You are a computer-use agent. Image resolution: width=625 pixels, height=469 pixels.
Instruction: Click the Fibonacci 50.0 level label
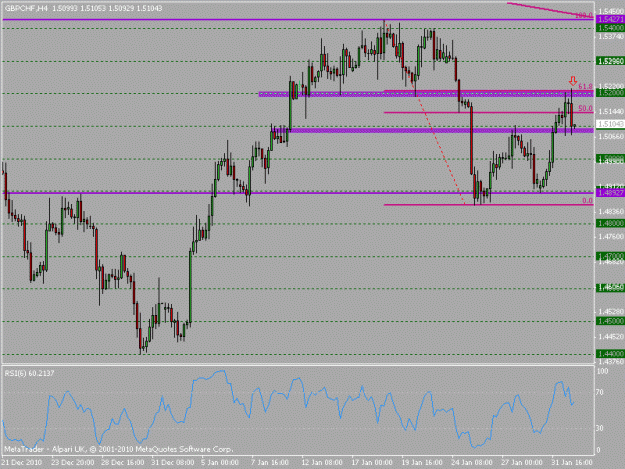tap(585, 108)
